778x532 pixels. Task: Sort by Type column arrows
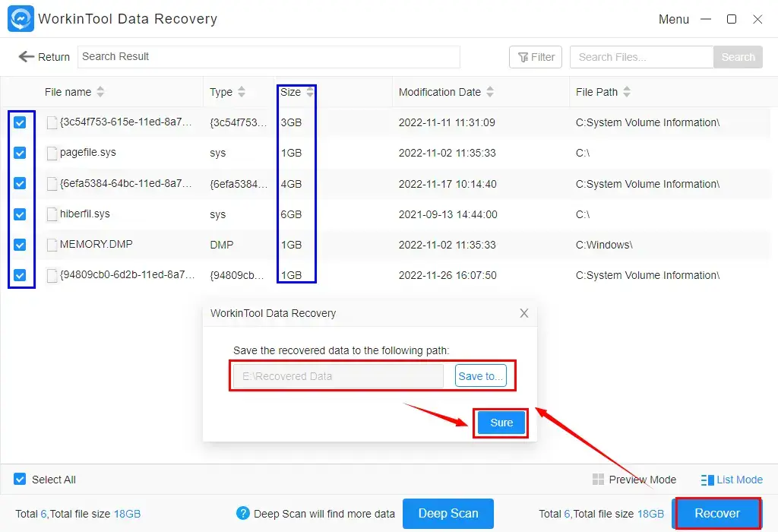tap(241, 92)
